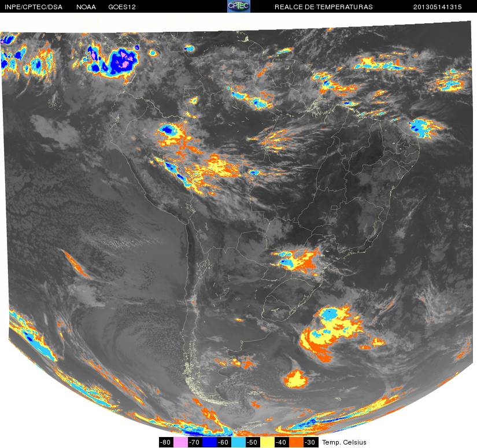Click the CPTEC logo in header
The image size is (477, 448).
(x=239, y=6)
